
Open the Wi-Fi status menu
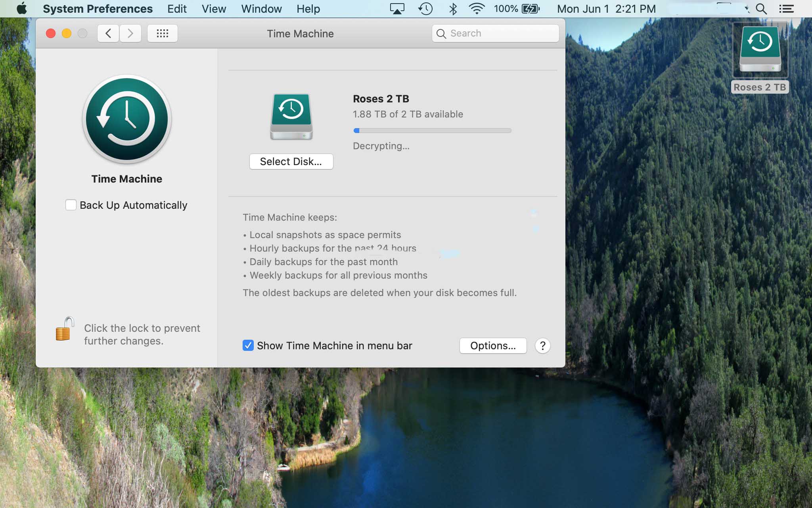click(x=477, y=9)
